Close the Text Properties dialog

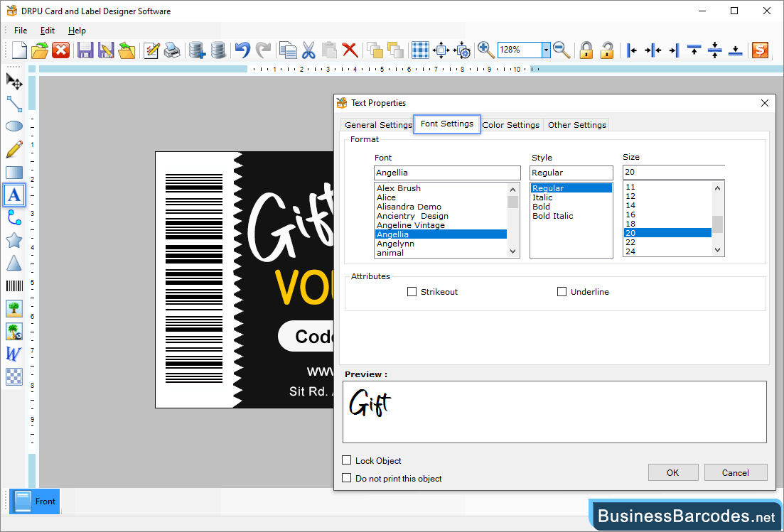765,103
